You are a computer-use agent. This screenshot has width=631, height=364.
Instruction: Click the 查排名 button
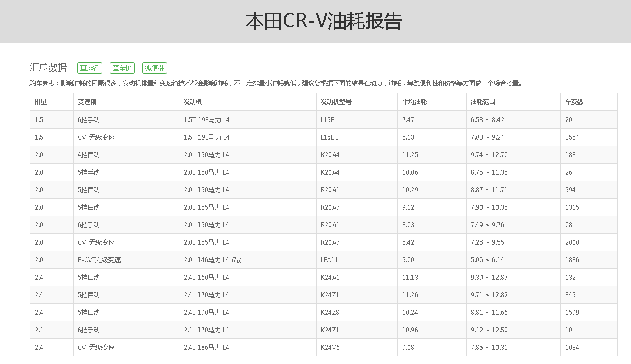[90, 68]
